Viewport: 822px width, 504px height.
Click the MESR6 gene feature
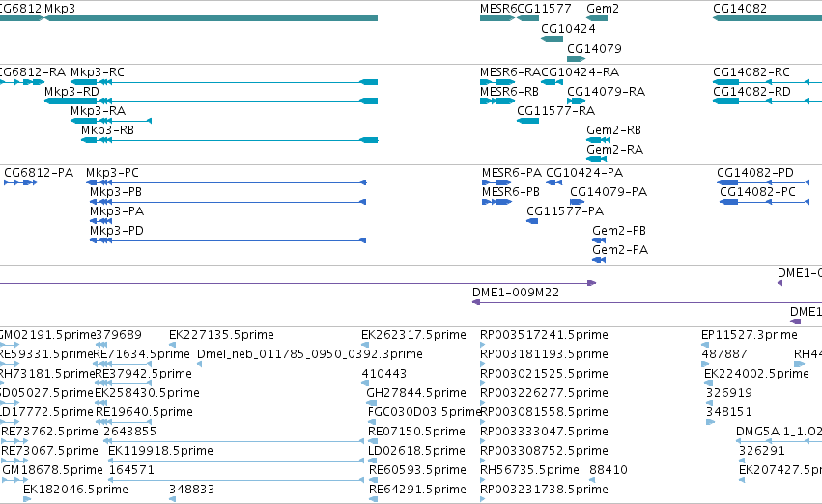click(x=497, y=18)
